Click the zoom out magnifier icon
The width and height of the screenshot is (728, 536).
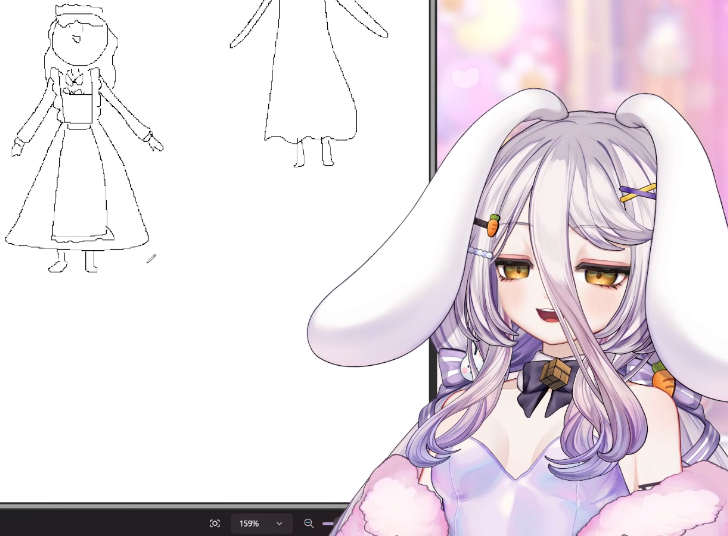[x=309, y=523]
